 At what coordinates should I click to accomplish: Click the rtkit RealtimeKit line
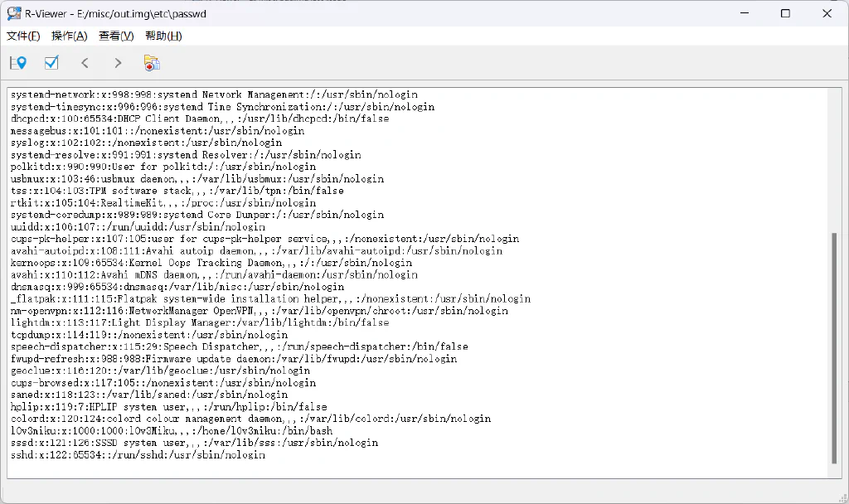tap(163, 203)
